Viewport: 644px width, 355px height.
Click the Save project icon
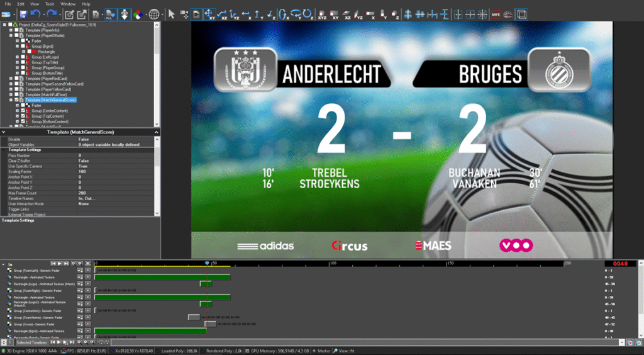point(23,14)
